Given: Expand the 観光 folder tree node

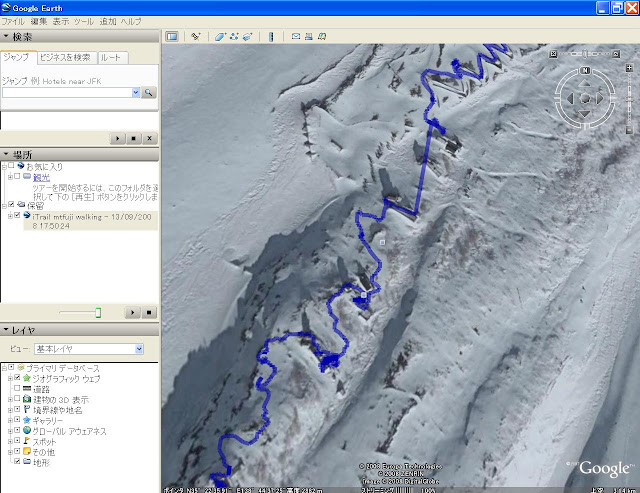Looking at the screenshot, I should pyautogui.click(x=10, y=177).
